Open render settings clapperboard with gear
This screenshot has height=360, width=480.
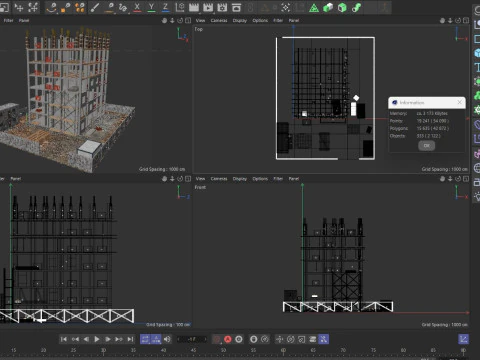tap(222, 7)
